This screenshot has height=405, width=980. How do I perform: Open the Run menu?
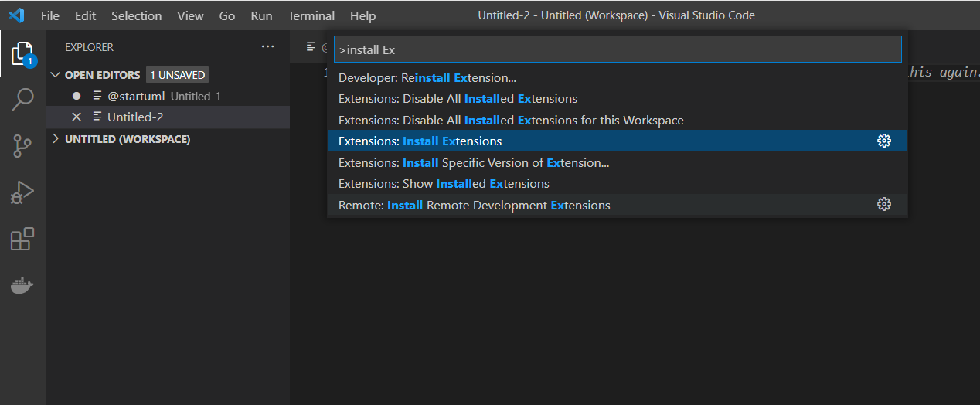(x=262, y=15)
